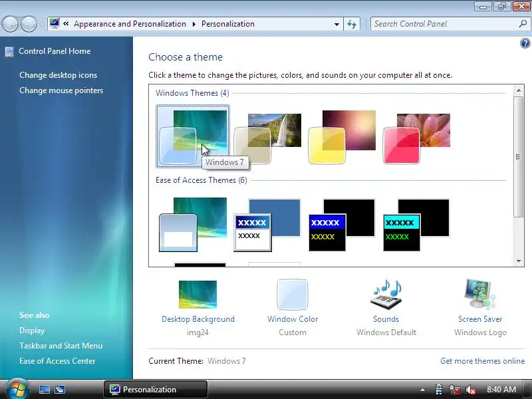Viewport: 532px width, 399px height.
Task: Click the search magnifier icon
Action: [x=523, y=24]
